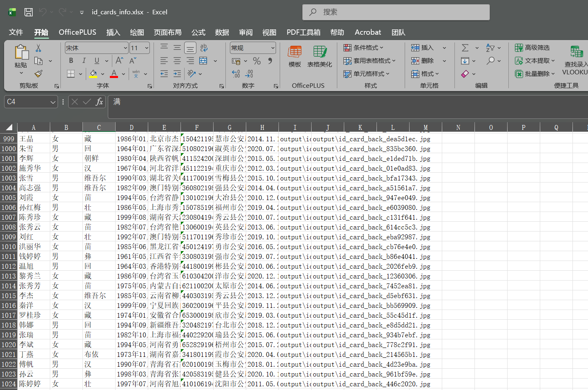Select the Format Painter brush
This screenshot has height=390, width=588.
pos(38,74)
